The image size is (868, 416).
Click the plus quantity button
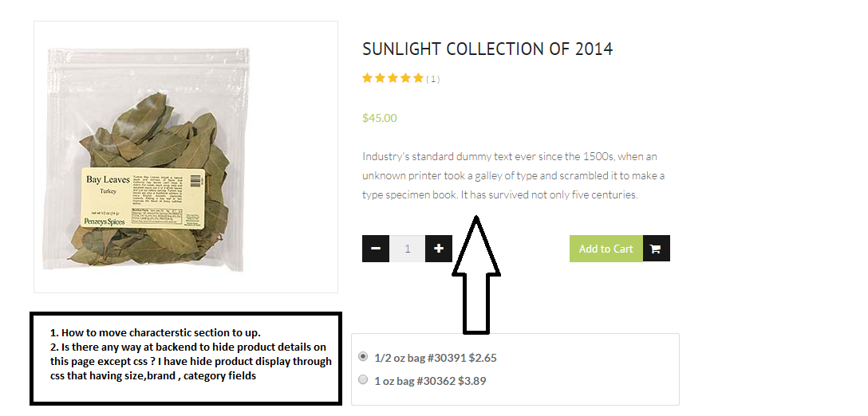click(x=439, y=249)
